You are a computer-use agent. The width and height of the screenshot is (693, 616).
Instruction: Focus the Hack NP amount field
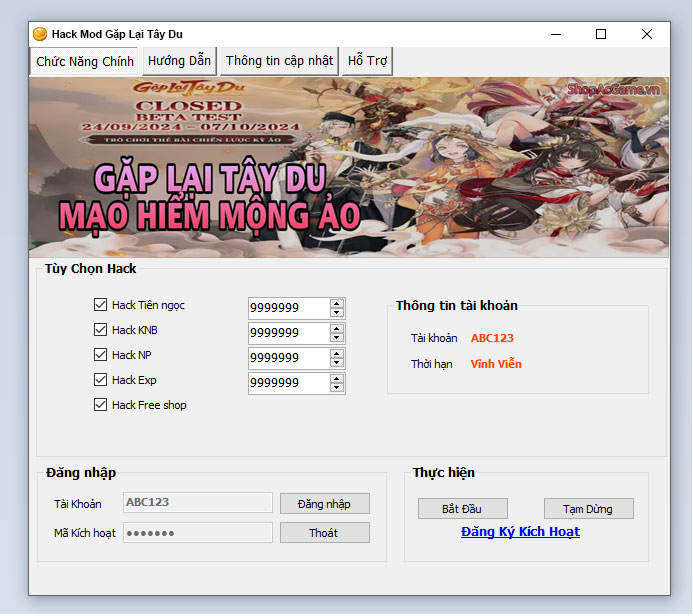pos(289,358)
